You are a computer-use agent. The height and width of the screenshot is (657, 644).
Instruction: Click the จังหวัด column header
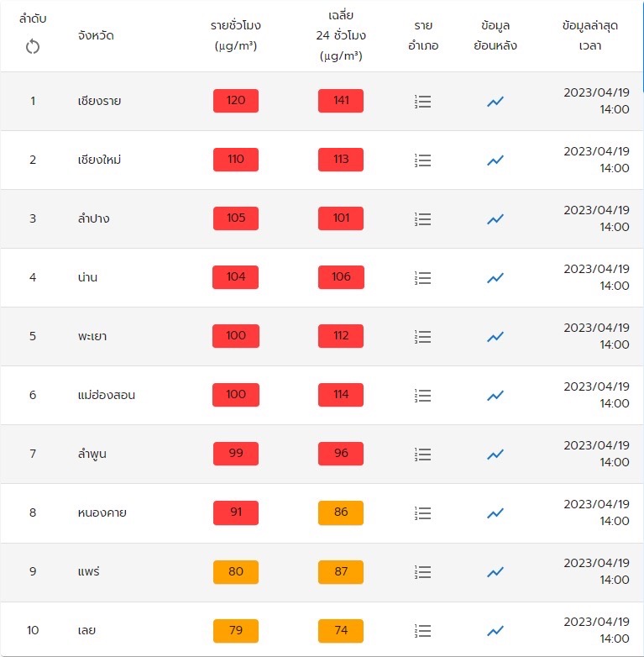pos(96,35)
